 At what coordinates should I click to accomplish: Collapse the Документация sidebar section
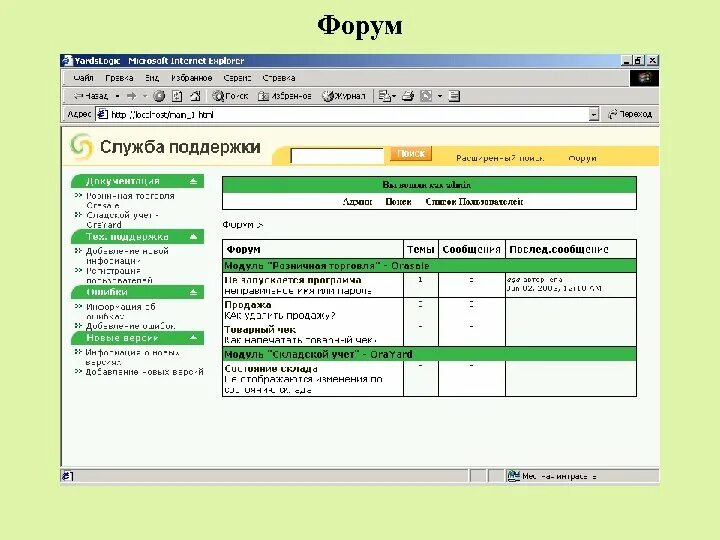pyautogui.click(x=193, y=181)
